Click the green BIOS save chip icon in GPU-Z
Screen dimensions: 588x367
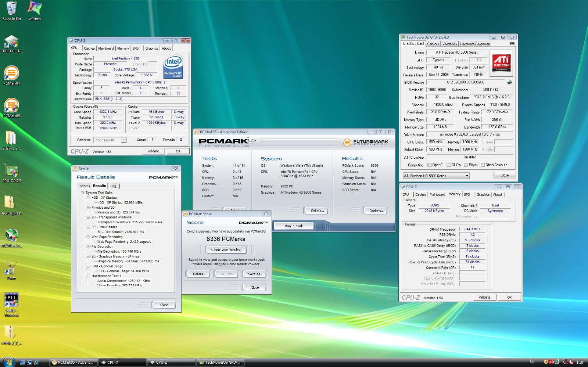510,82
